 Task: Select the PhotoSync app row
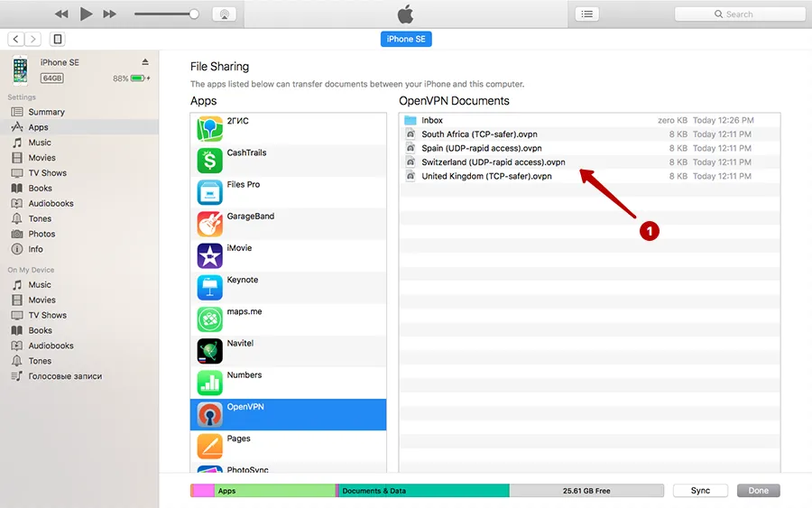point(289,468)
